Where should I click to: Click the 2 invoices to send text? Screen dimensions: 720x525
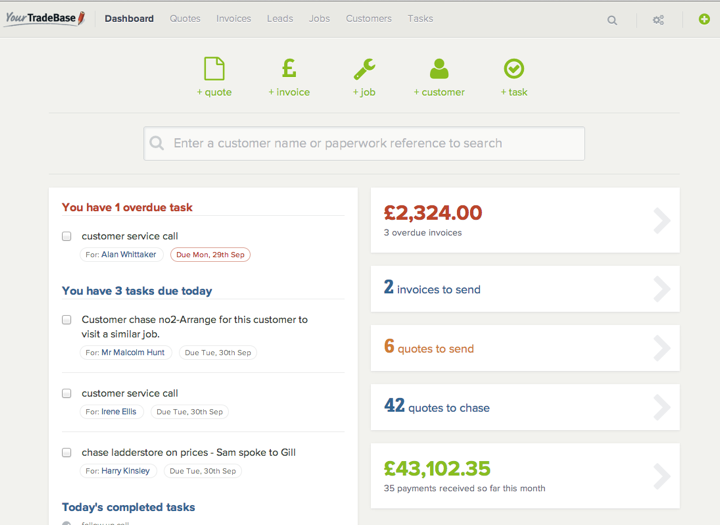pos(432,288)
